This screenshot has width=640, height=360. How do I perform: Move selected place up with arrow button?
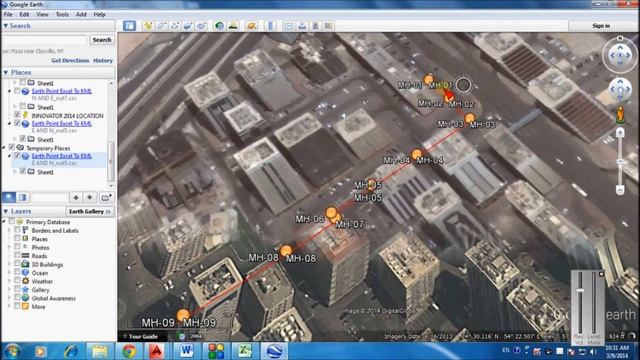[76, 198]
